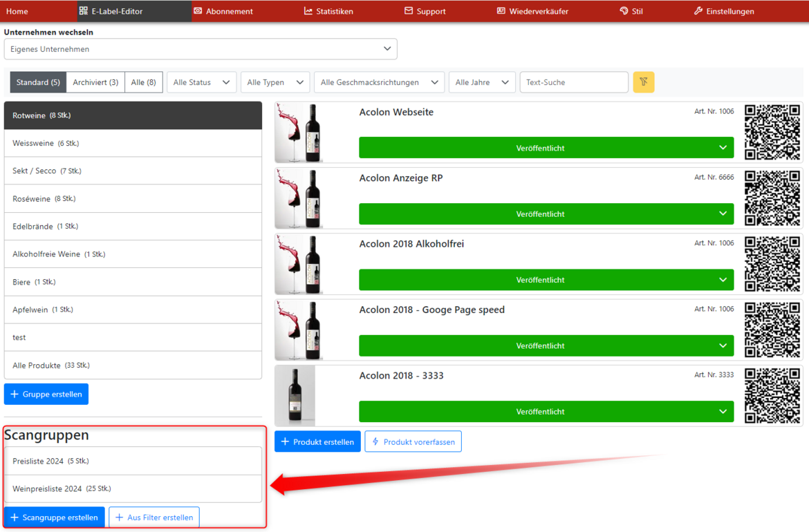This screenshot has height=532, width=809.
Task: Open the Alle Geschmacksrichtungen dropdown
Action: (x=379, y=82)
